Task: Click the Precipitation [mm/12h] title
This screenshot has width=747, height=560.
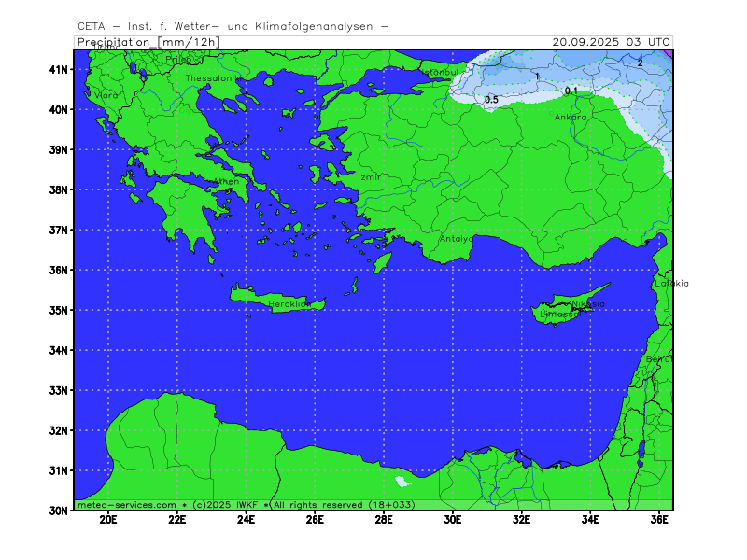Action: point(148,42)
